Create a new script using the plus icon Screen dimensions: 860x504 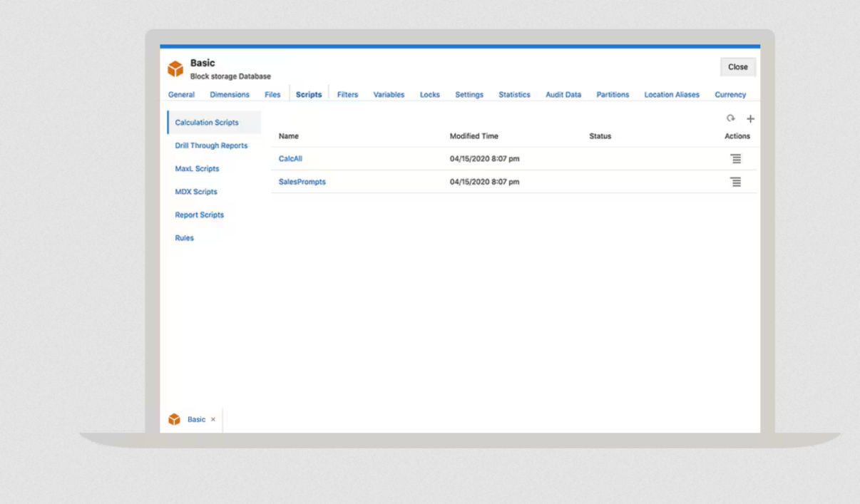[751, 120]
